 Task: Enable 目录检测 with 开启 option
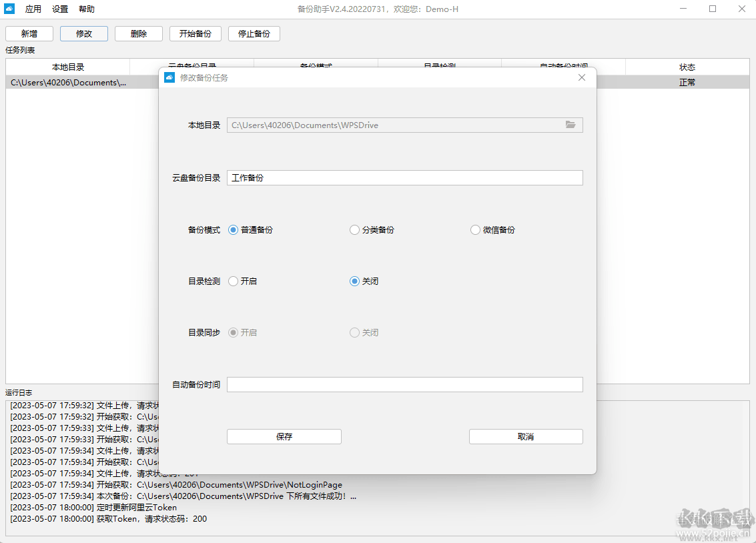pos(233,282)
